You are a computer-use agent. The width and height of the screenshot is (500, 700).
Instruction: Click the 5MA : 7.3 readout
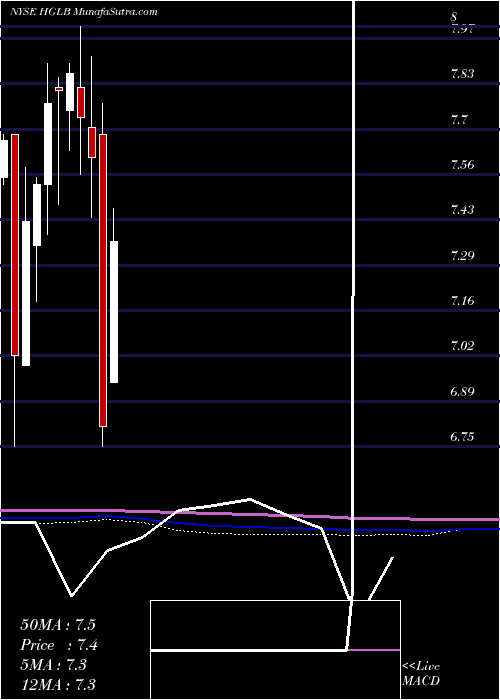pyautogui.click(x=54, y=665)
